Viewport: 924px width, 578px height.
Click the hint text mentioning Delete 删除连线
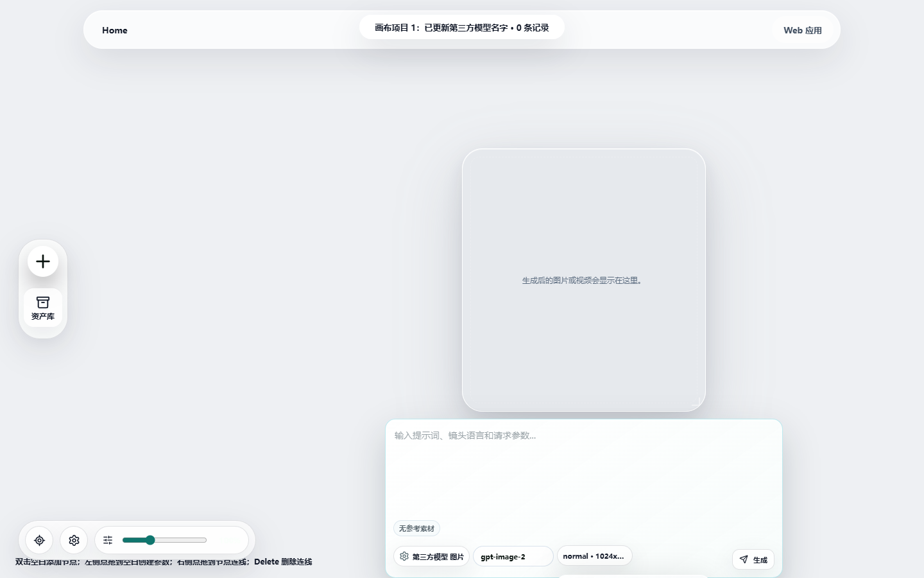click(x=164, y=561)
